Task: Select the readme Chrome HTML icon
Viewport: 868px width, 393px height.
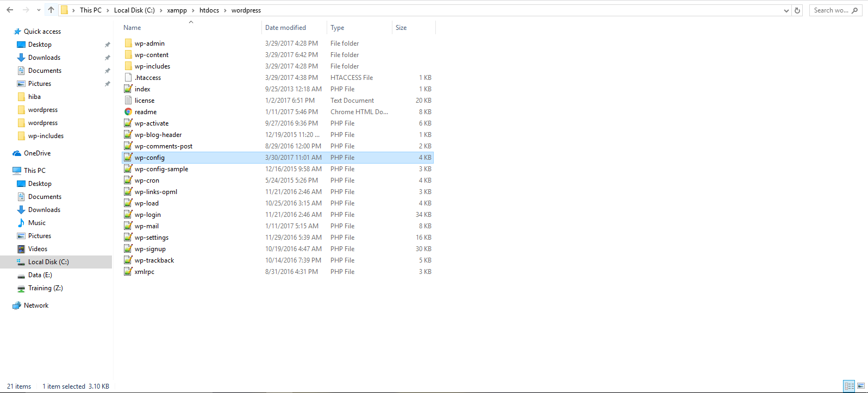Action: point(128,111)
